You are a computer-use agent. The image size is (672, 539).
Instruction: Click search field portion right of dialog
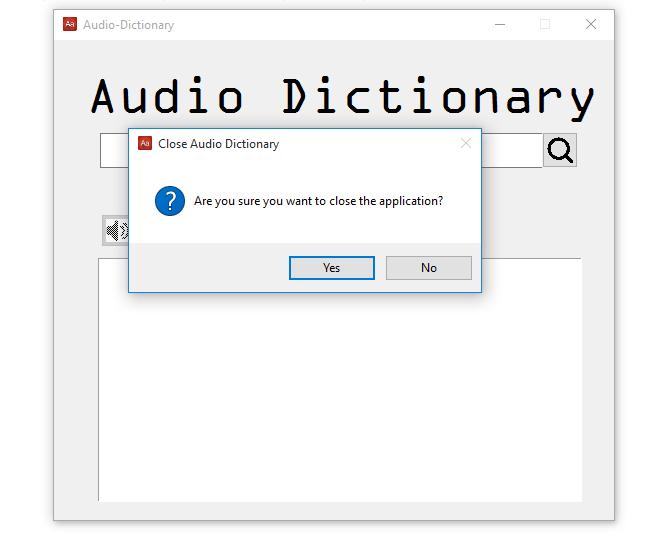click(511, 151)
